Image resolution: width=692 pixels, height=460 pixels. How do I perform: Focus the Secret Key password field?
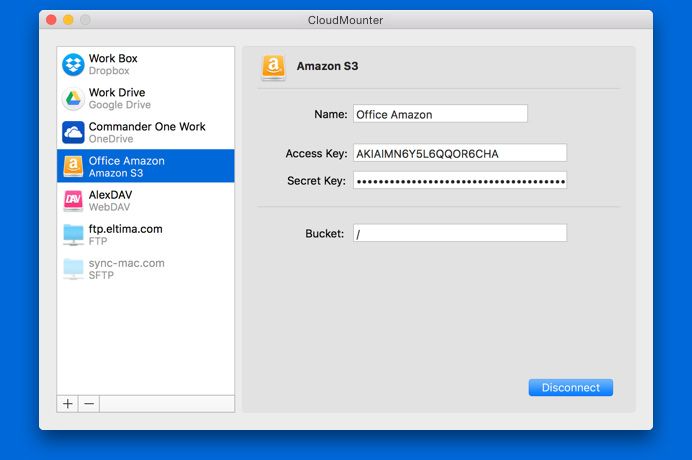click(x=460, y=180)
